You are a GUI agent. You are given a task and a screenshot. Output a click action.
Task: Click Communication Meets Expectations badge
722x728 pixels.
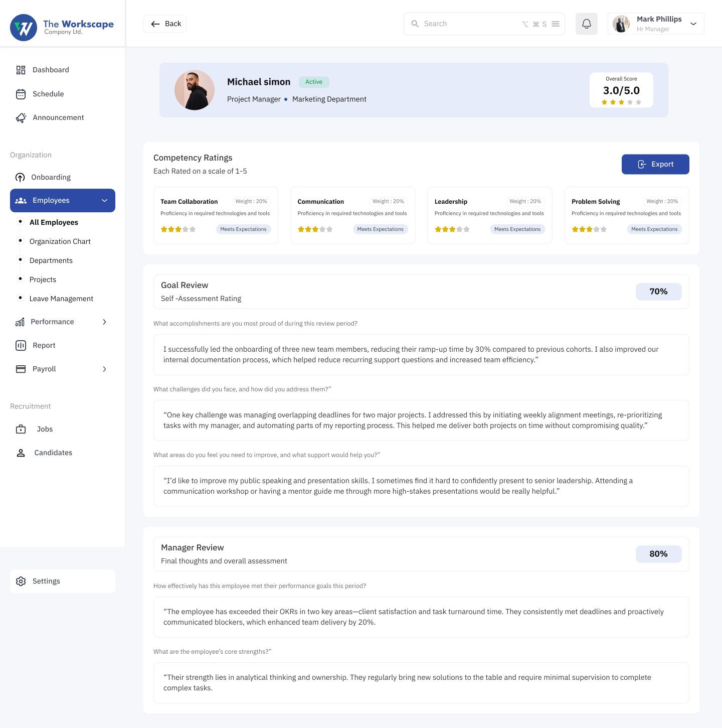(380, 229)
